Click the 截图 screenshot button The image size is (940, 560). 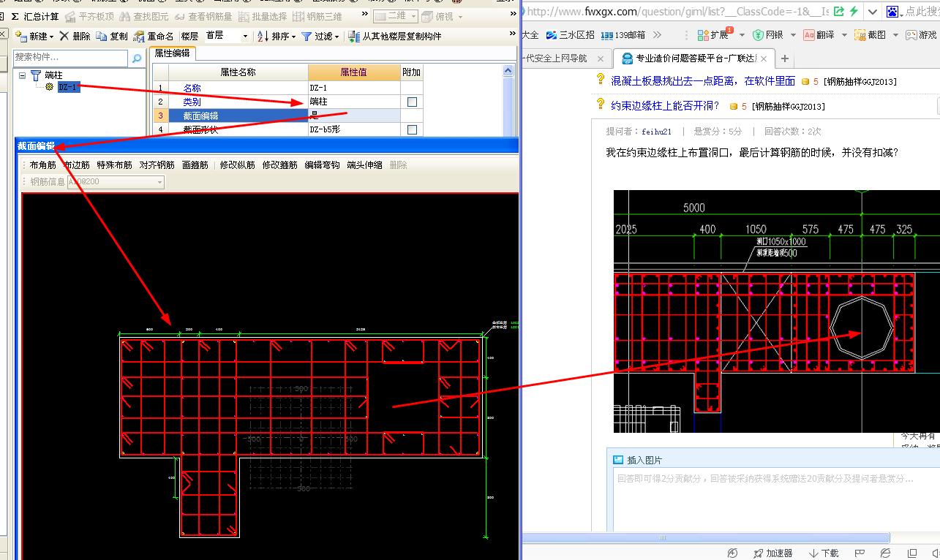[871, 34]
